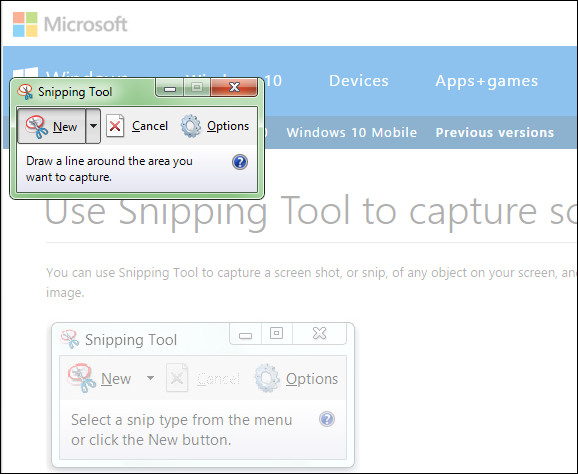Click the Windows logo in the blue banner
This screenshot has width=578, height=474.
click(25, 73)
